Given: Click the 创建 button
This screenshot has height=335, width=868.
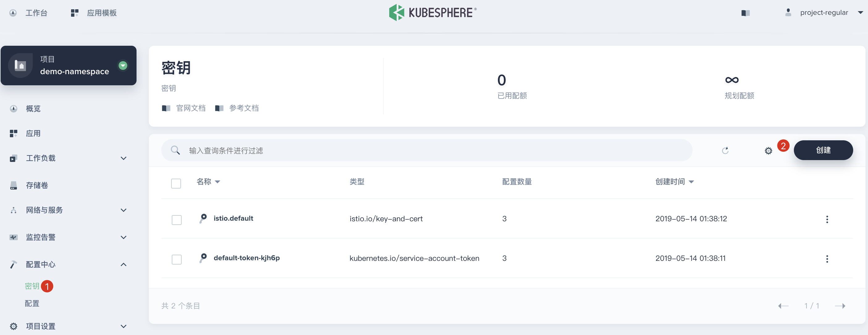Looking at the screenshot, I should point(823,150).
